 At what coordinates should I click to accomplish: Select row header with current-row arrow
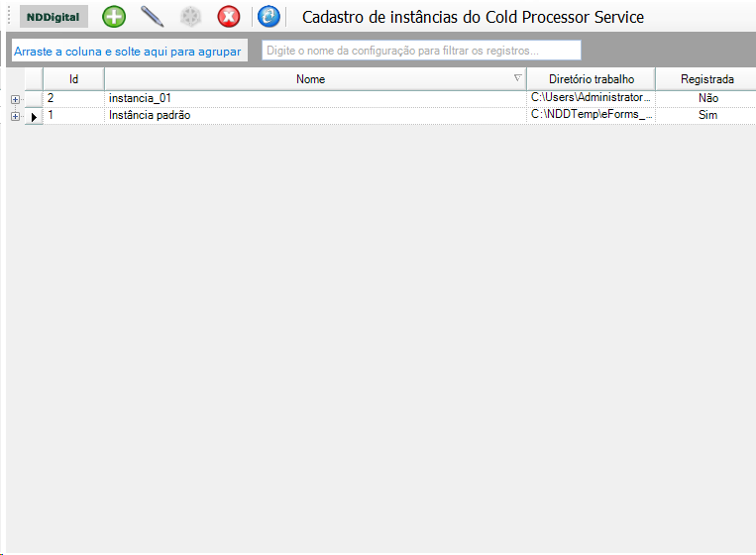(x=34, y=116)
